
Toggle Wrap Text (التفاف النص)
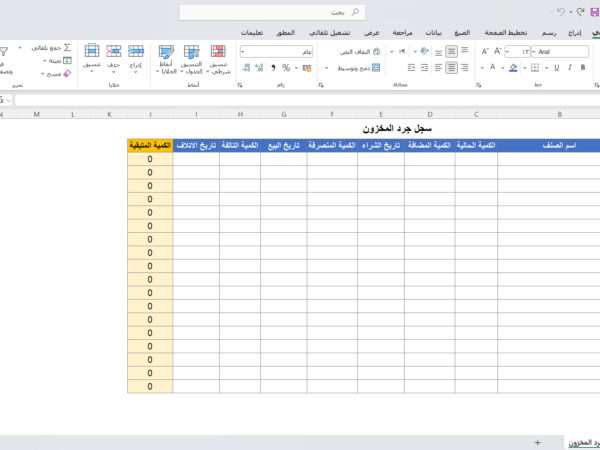366,51
